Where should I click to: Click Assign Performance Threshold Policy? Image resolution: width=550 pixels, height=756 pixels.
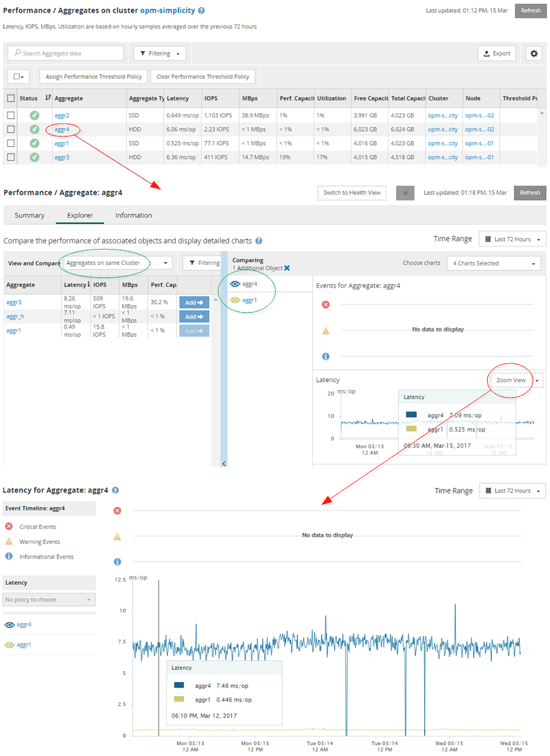tap(94, 76)
